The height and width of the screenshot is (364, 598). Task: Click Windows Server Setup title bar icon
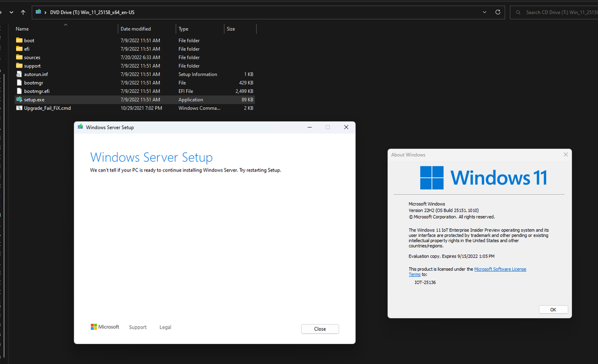80,127
